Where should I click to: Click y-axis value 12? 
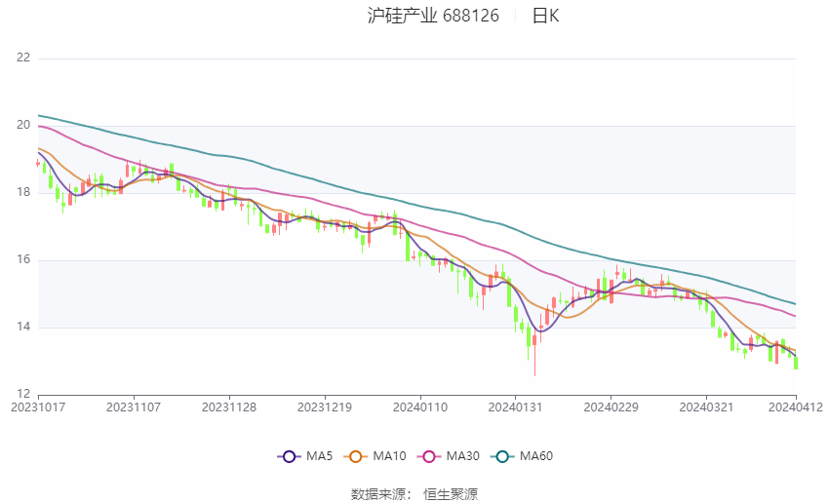coord(23,394)
